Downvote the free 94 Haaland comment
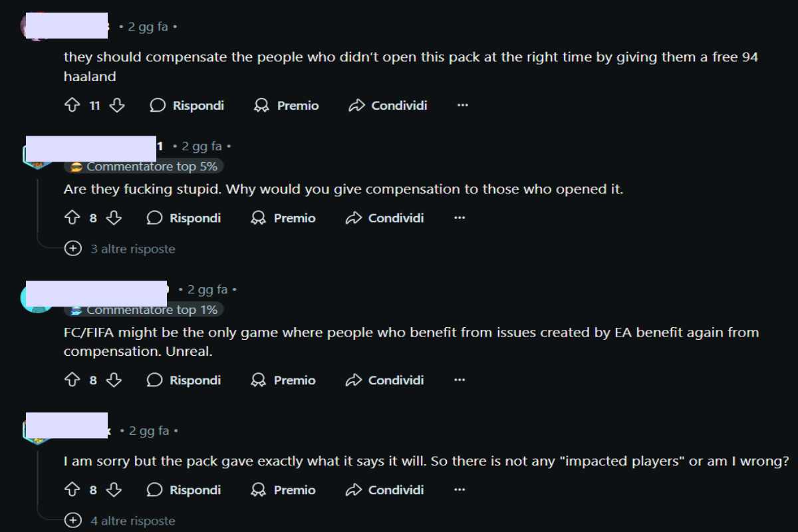798x532 pixels. 117,105
